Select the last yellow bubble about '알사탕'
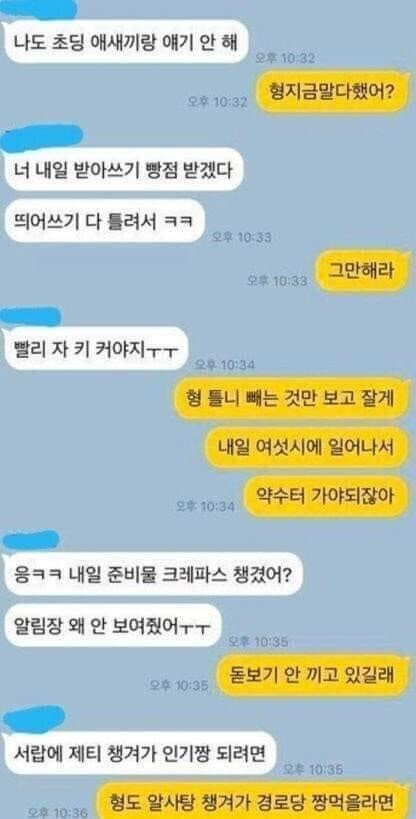416x819 pixels. click(253, 801)
